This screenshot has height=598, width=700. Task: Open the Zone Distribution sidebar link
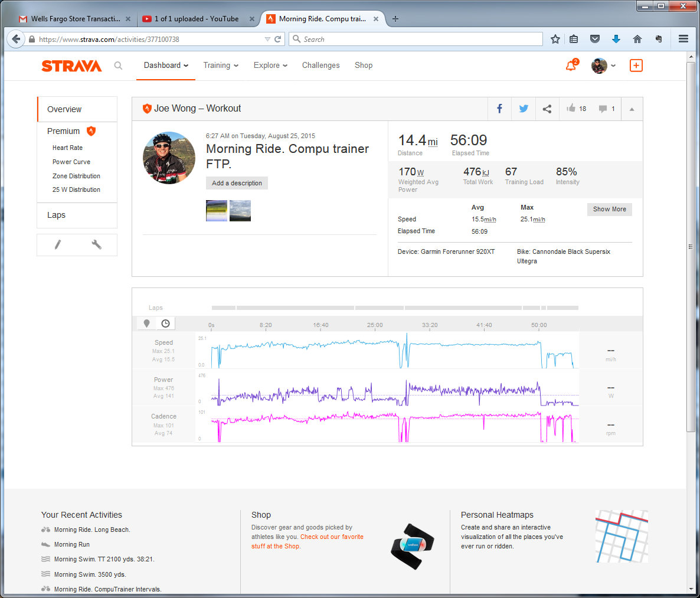(x=76, y=176)
